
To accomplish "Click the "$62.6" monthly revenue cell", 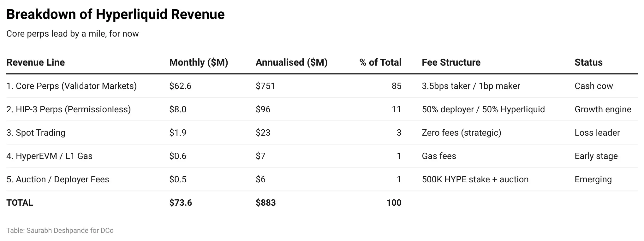I will (180, 86).
